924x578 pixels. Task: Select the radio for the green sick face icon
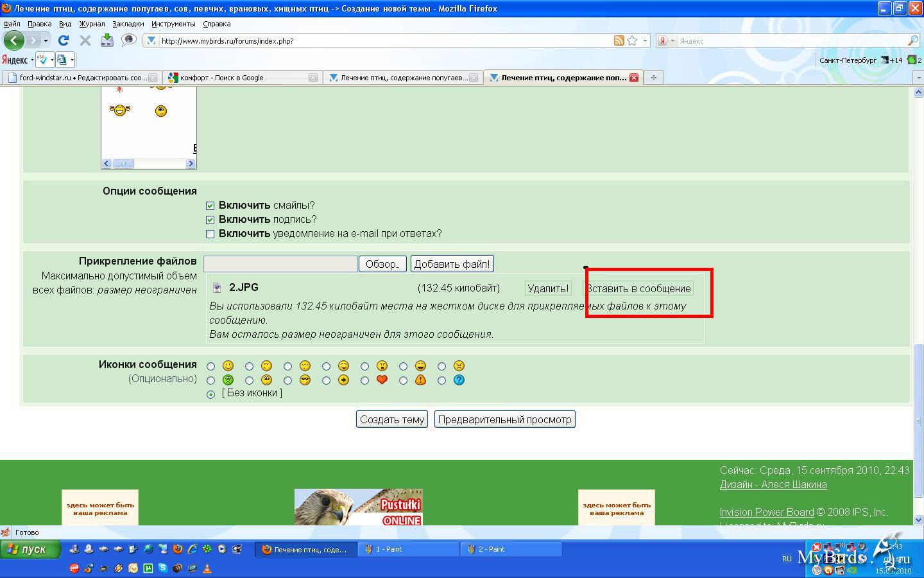(x=210, y=380)
